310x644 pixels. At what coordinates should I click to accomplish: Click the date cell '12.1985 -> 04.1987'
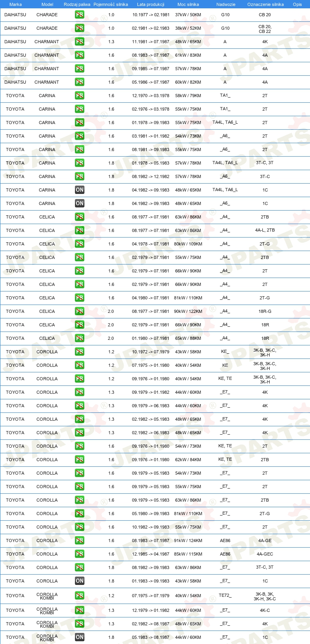tap(151, 554)
